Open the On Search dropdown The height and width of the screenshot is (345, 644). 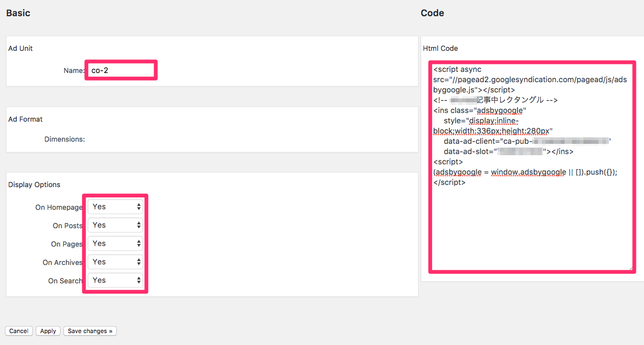tap(115, 280)
